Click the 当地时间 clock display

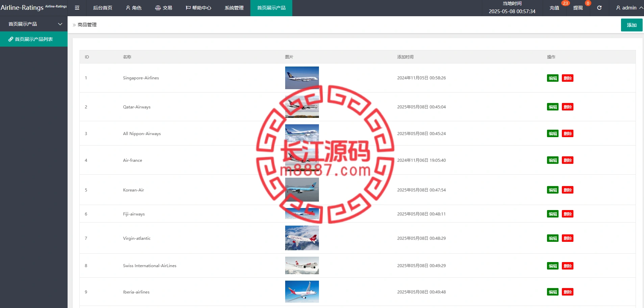[x=512, y=8]
